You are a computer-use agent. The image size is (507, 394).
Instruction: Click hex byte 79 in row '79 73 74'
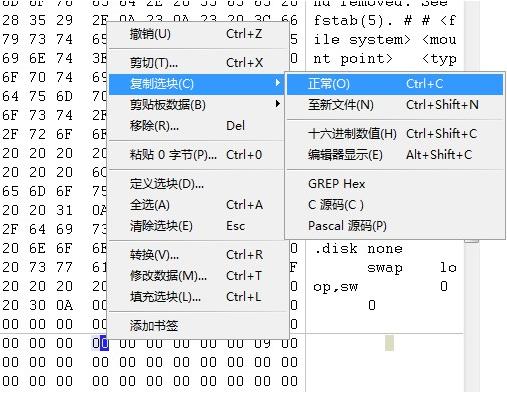[10, 39]
